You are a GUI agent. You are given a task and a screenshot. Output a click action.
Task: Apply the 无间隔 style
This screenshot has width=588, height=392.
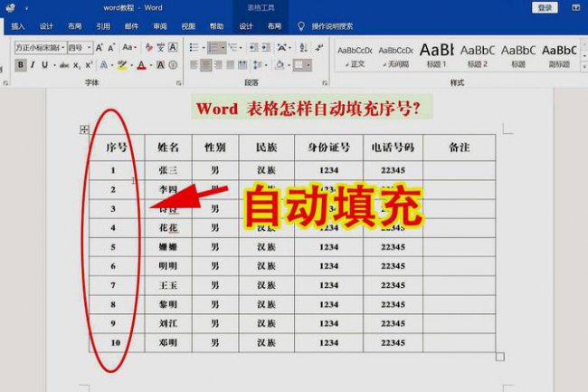click(395, 57)
